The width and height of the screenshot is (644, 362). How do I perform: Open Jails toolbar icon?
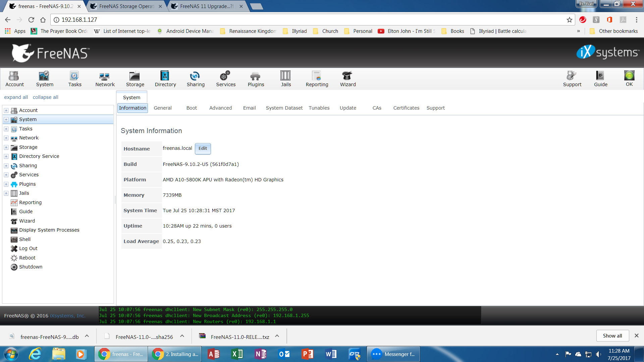(286, 79)
